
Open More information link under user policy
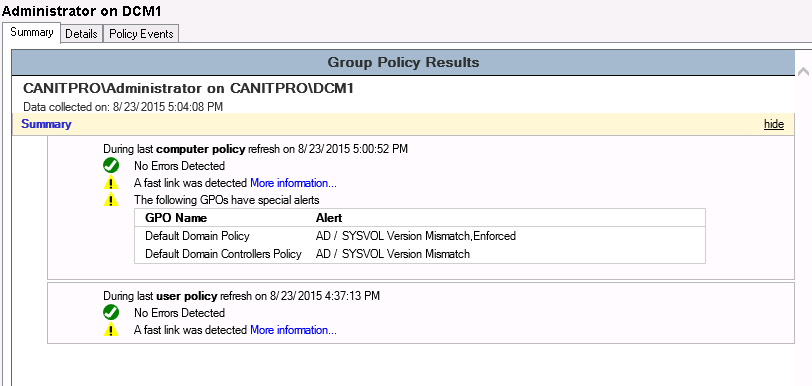(293, 330)
